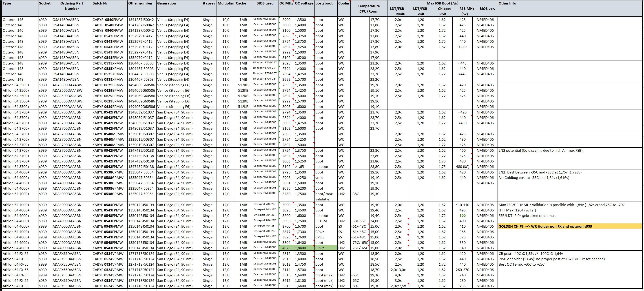Click the "Max FSB Boot (Air)" header
The image size is (644, 291).
coord(442,3)
